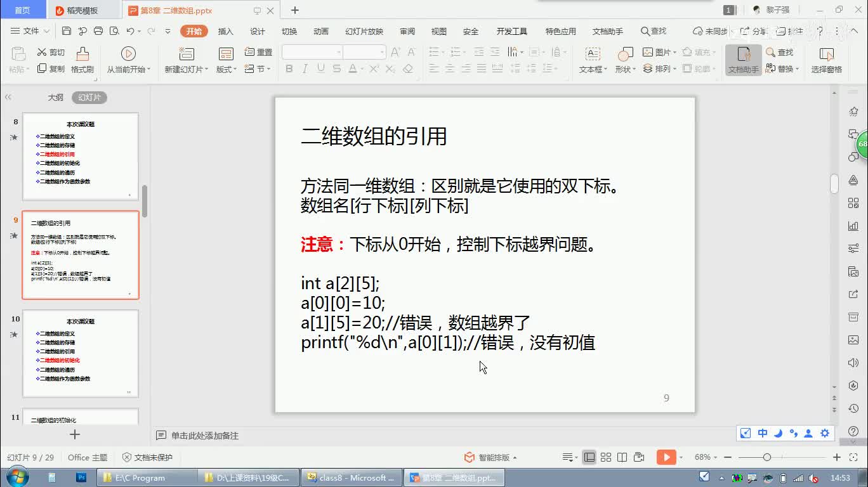Switch sidebar to Outline (大纲) view
Image resolution: width=868 pixels, height=487 pixels.
coord(56,98)
